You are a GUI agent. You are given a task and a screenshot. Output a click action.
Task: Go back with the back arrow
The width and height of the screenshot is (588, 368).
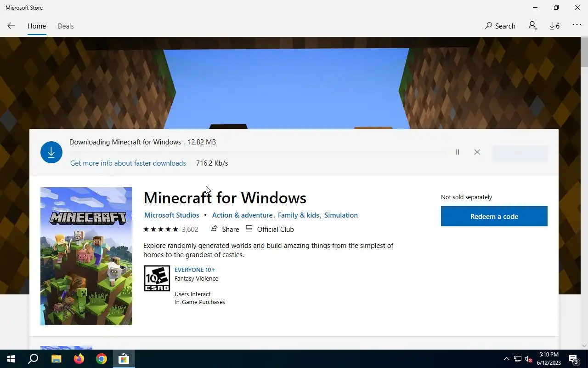click(x=11, y=26)
